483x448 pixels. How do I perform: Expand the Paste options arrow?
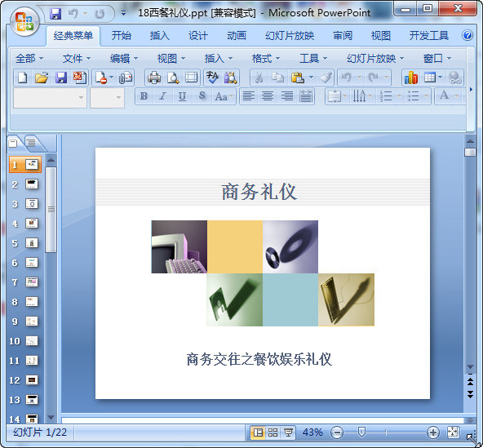pyautogui.click(x=311, y=78)
